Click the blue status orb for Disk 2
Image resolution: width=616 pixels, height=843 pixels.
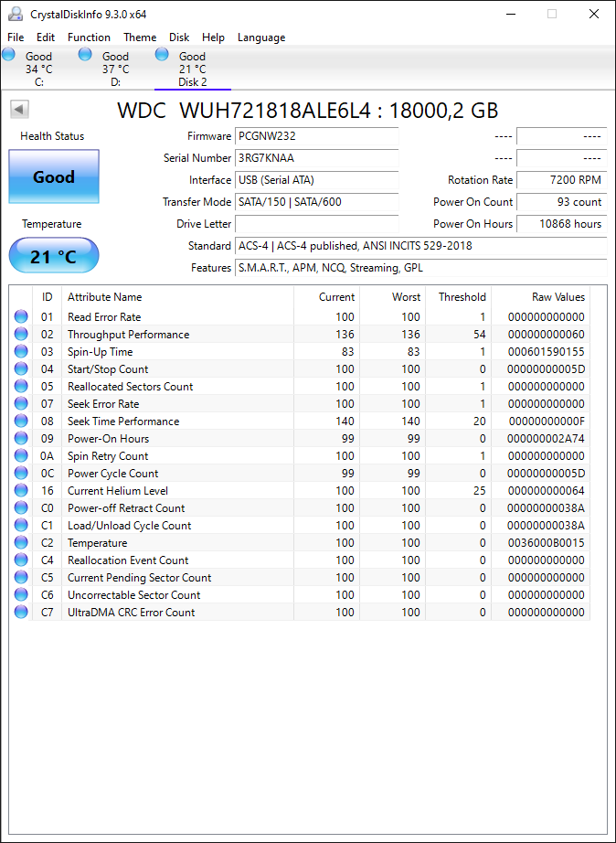162,54
